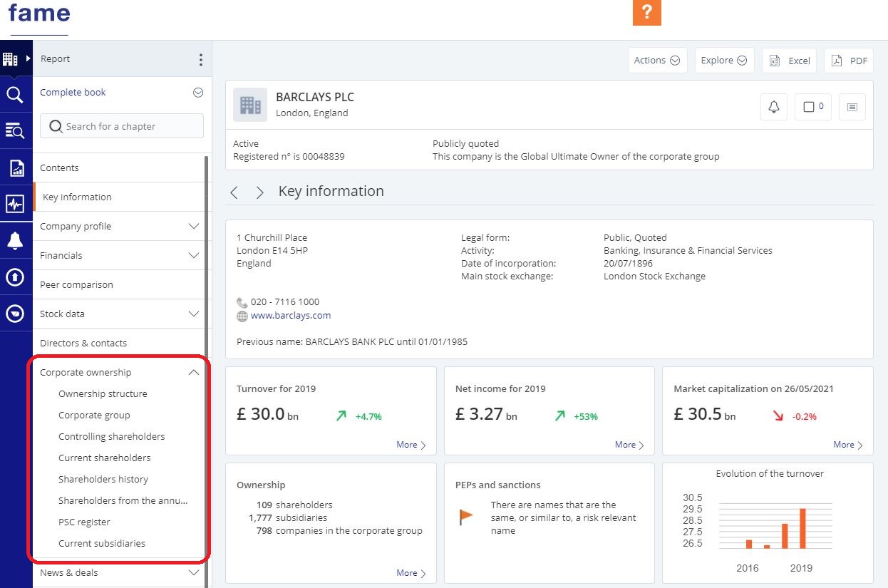Click the alerts bell icon in sidebar
Viewport: 888px width, 588px height.
[15, 241]
